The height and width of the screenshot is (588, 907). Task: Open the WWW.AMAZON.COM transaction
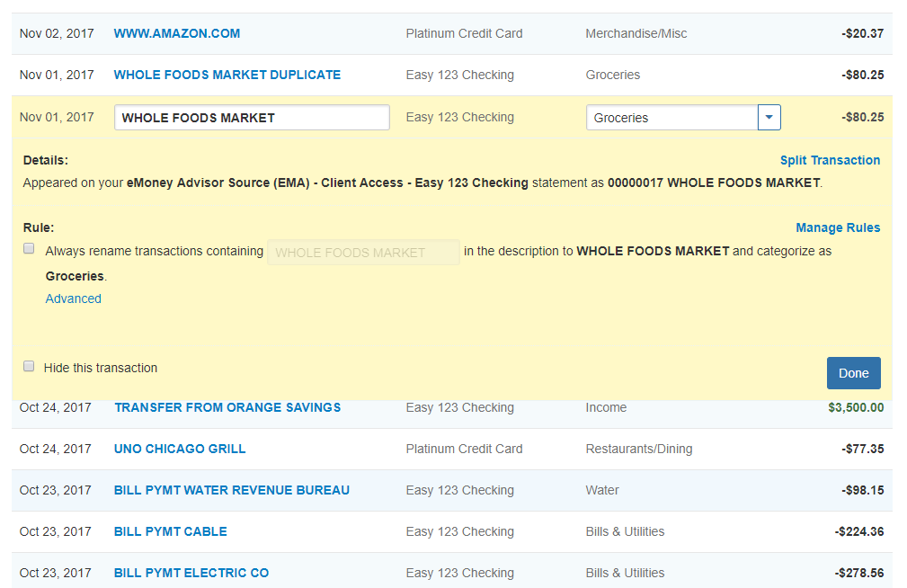[177, 33]
